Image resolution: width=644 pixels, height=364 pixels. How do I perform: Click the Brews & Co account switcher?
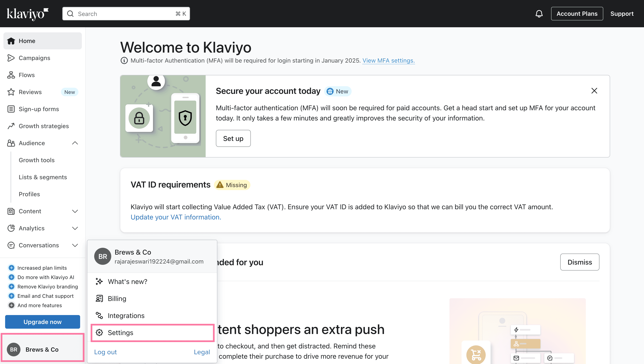pyautogui.click(x=43, y=349)
